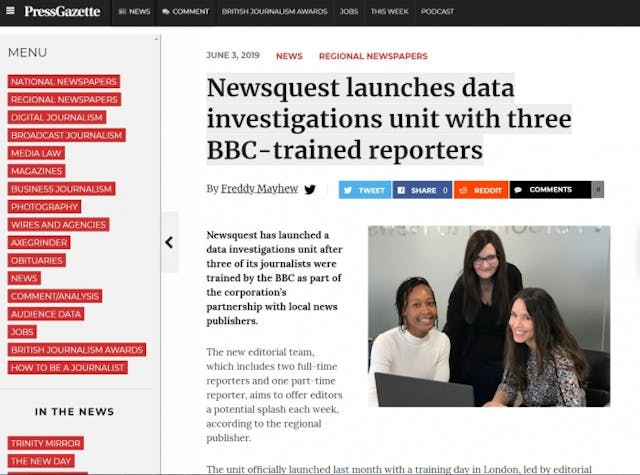Click the article photo of three reporters
Screen dimensions: 640x475
[488, 316]
